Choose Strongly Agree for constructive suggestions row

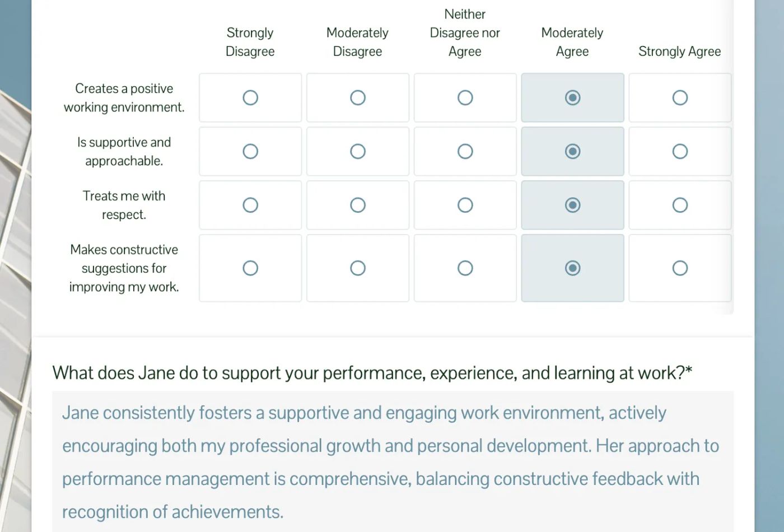click(680, 268)
